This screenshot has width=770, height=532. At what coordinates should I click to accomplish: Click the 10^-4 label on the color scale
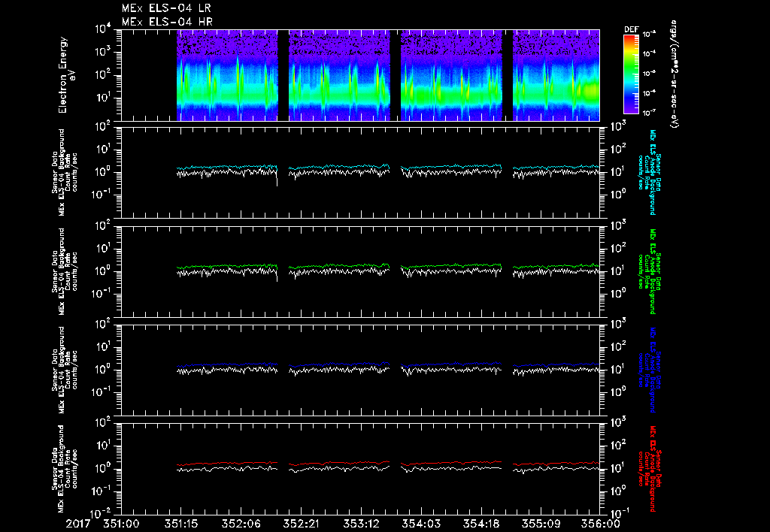tap(649, 53)
